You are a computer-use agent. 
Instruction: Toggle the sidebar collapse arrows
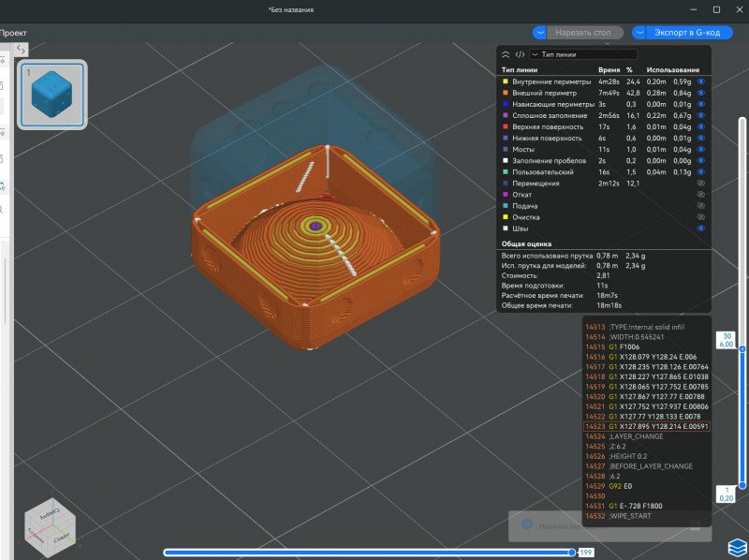22,48
